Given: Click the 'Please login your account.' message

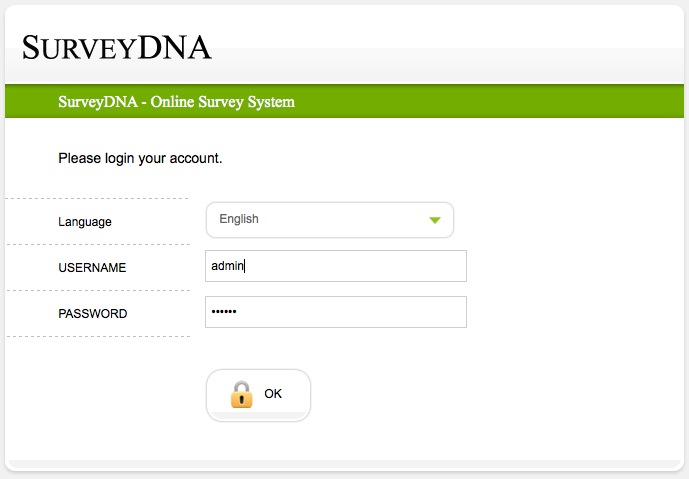Looking at the screenshot, I should coord(140,158).
